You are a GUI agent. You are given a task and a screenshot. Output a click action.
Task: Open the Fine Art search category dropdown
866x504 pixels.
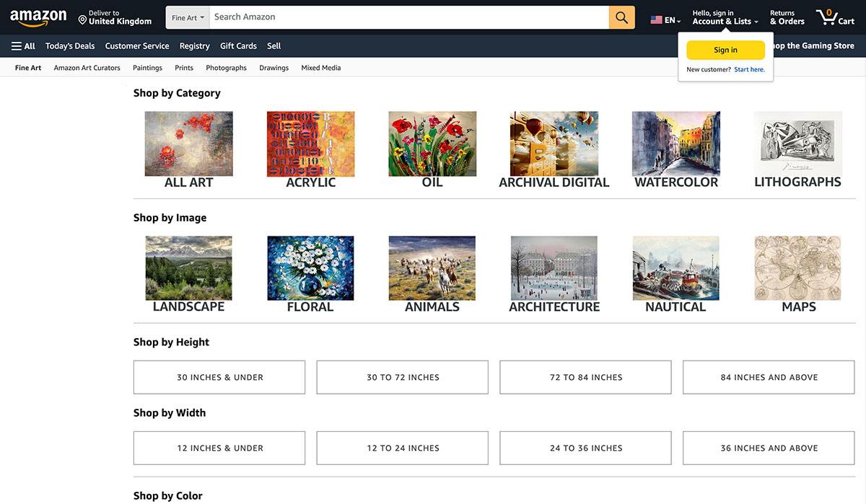(x=186, y=16)
